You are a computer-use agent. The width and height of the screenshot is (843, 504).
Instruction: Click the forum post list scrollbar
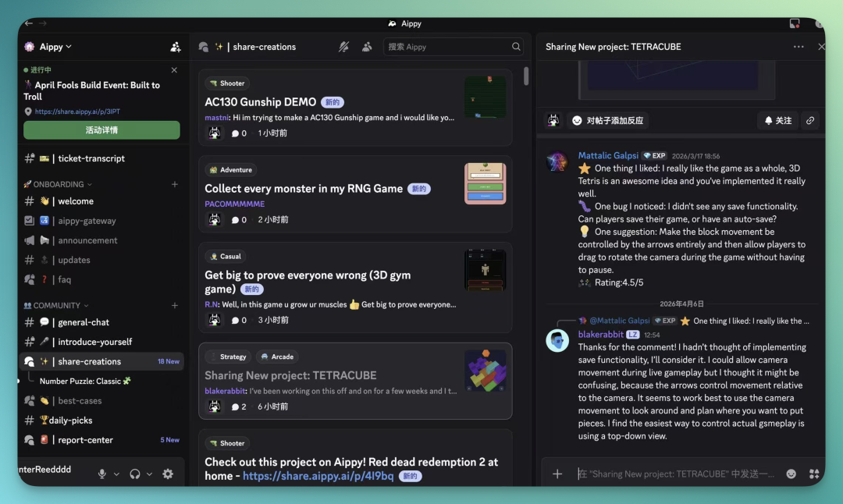click(x=526, y=76)
